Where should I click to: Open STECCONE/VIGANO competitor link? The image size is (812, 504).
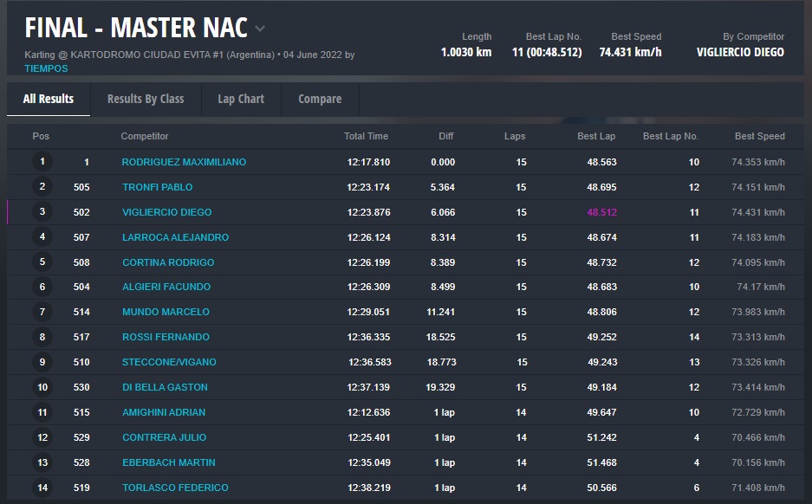pos(169,362)
